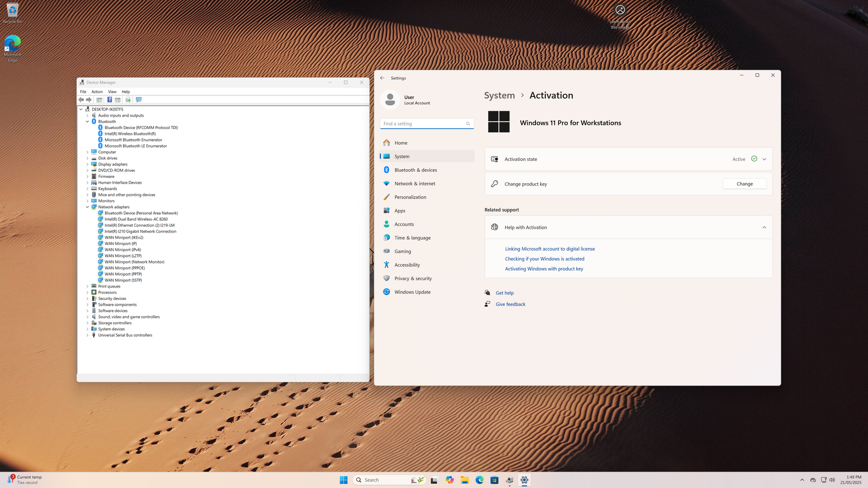Open Time & language settings
The width and height of the screenshot is (868, 488).
[427, 238]
